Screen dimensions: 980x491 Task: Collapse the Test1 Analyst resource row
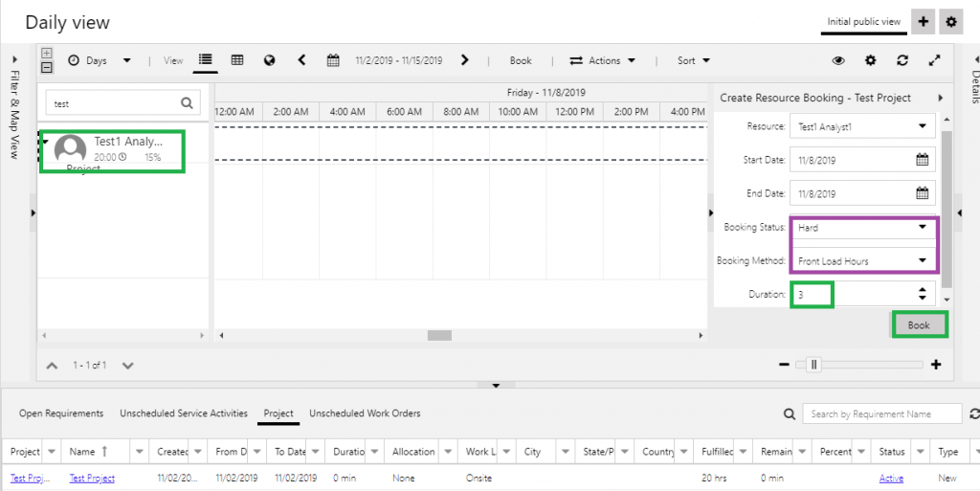45,142
